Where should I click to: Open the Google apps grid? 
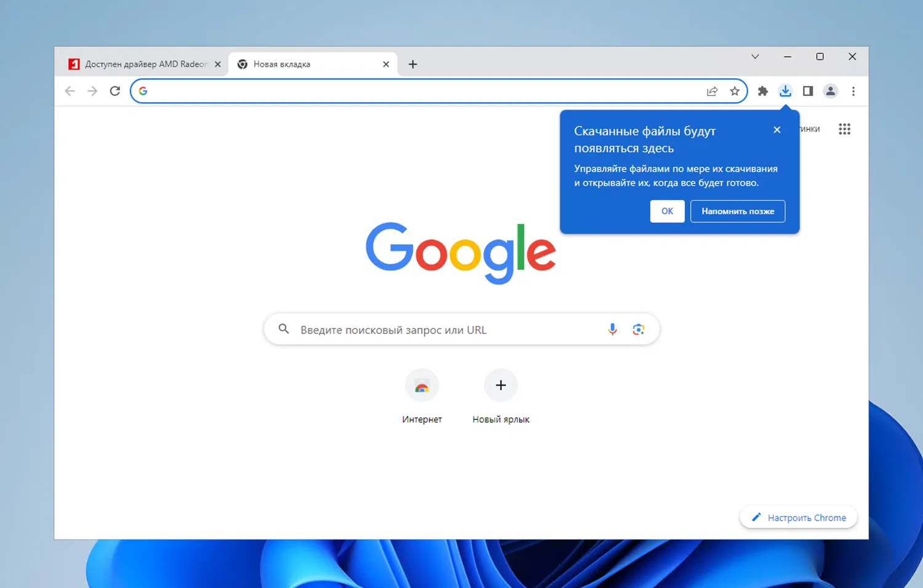tap(844, 129)
